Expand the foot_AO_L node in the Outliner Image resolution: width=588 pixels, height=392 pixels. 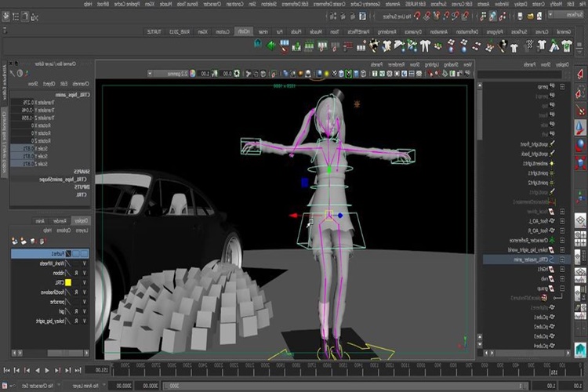[562, 221]
